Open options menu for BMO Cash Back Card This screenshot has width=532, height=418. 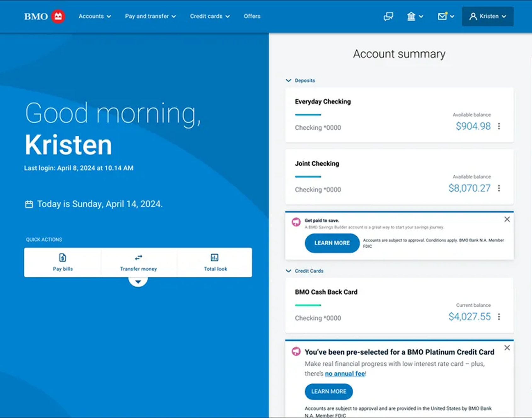(x=499, y=317)
